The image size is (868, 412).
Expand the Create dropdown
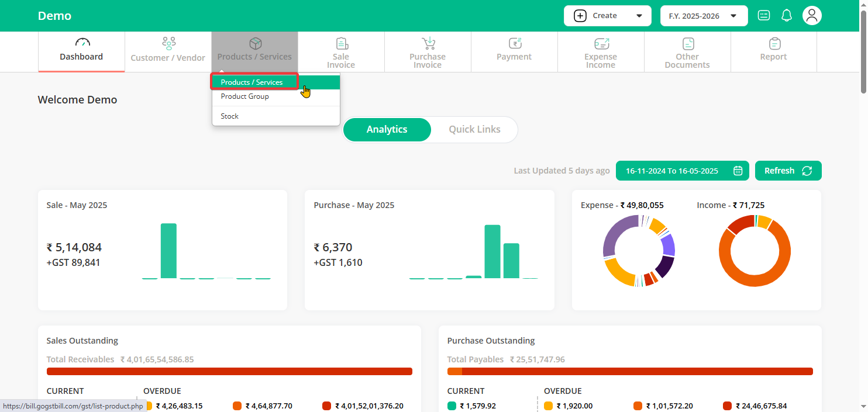pyautogui.click(x=608, y=16)
